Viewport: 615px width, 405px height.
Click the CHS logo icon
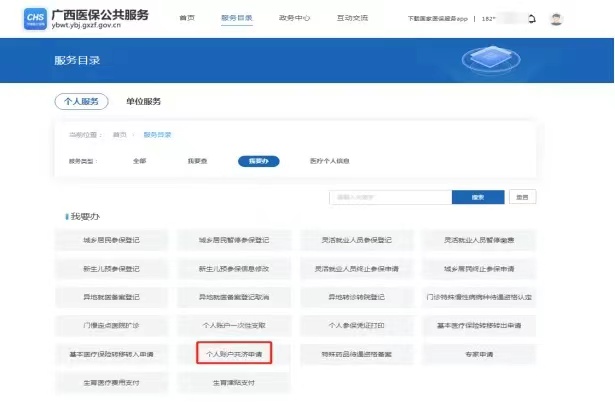pyautogui.click(x=34, y=18)
